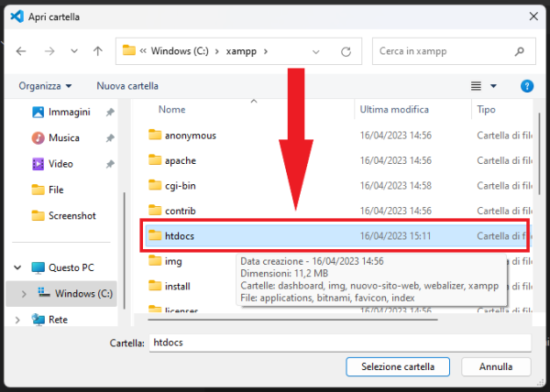Select Questo PC in the navigation tree
This screenshot has height=392, width=550.
click(71, 268)
